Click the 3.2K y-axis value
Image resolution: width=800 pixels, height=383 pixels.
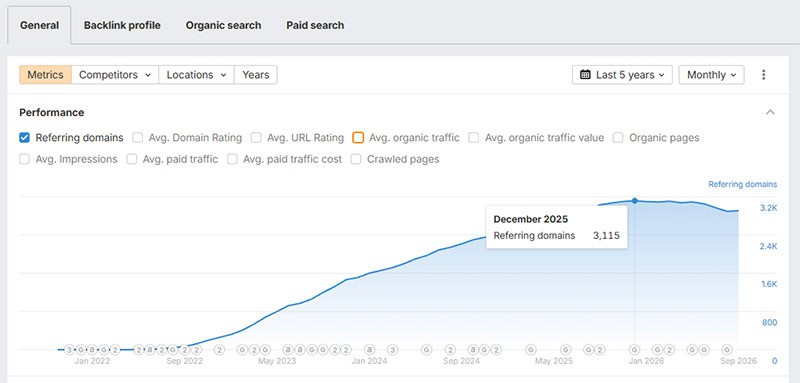(x=768, y=208)
